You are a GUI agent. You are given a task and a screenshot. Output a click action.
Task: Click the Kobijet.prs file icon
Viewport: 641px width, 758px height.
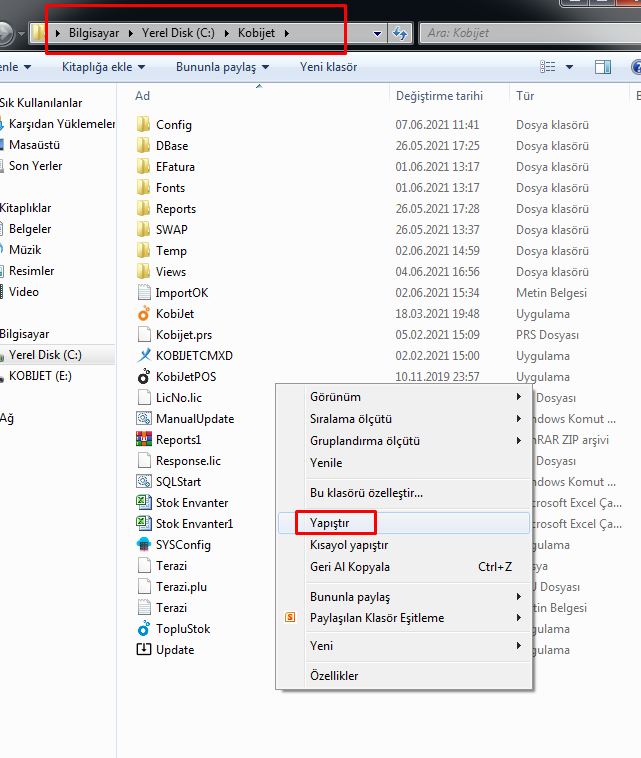coord(144,335)
